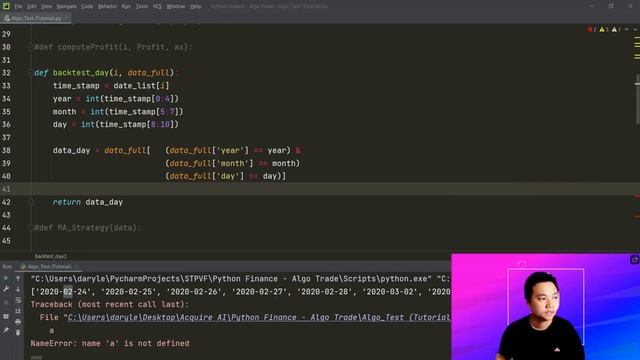Click the python.exe command line in console
Screen dimensions: 640x360
tap(240, 279)
